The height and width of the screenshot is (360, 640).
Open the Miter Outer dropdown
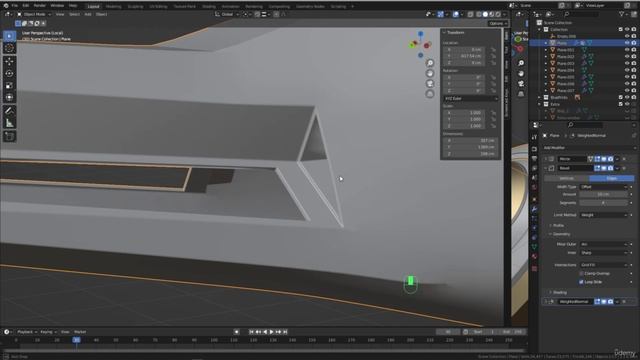point(603,244)
